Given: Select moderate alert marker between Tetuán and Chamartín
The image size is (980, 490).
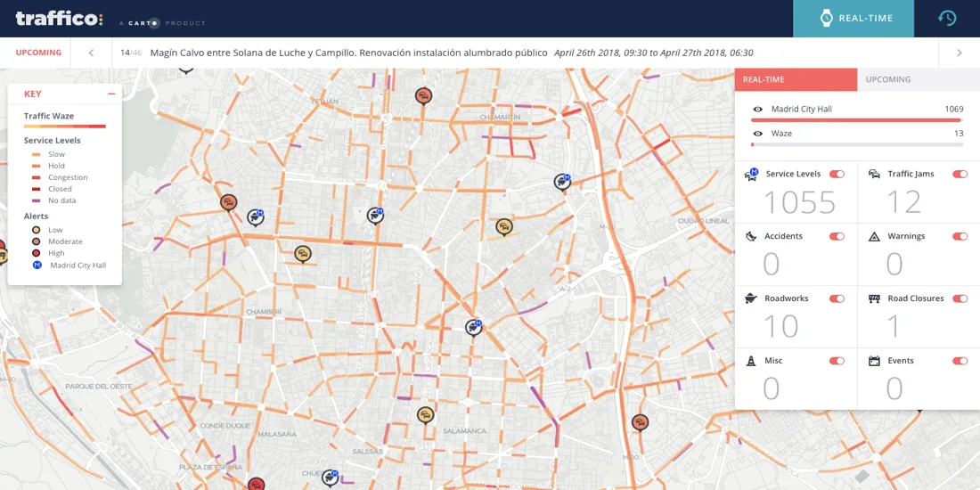Looking at the screenshot, I should [x=424, y=95].
